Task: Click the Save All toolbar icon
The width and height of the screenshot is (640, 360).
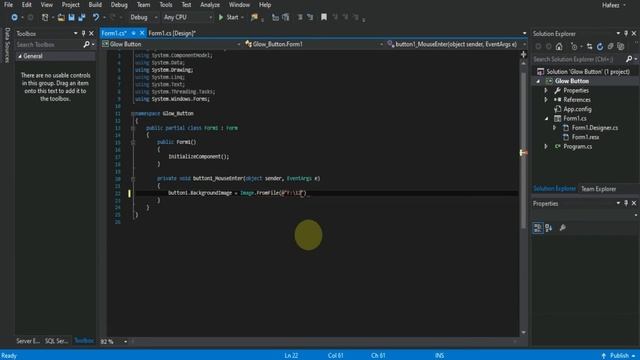Action: click(82, 17)
